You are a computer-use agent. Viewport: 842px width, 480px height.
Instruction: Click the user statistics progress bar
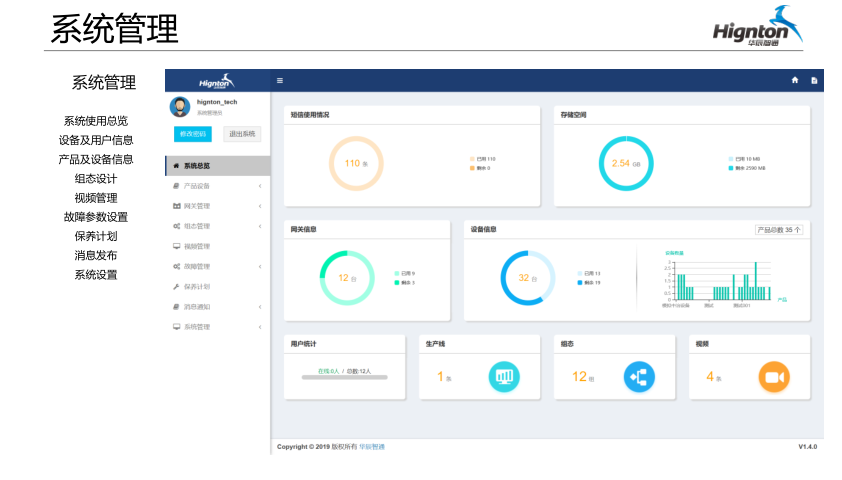344,378
